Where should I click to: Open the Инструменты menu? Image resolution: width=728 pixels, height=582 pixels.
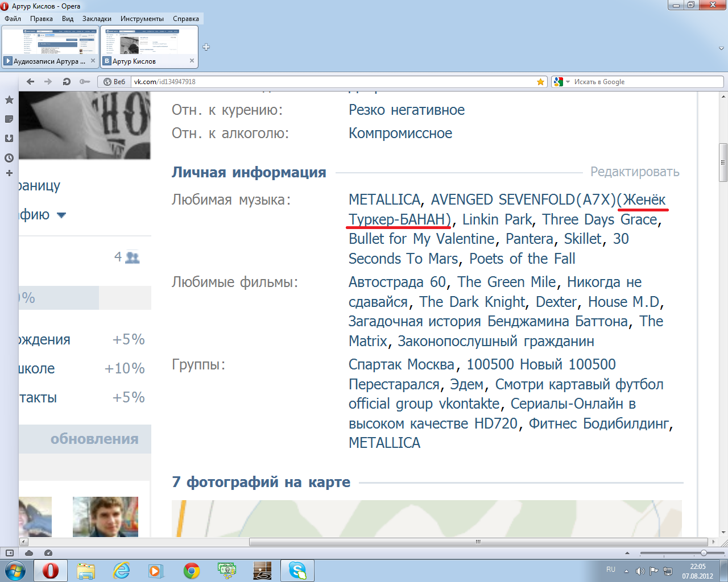point(142,19)
